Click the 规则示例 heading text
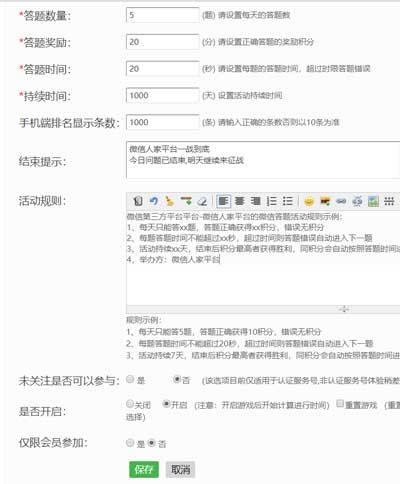This screenshot has width=400, height=484. 144,320
